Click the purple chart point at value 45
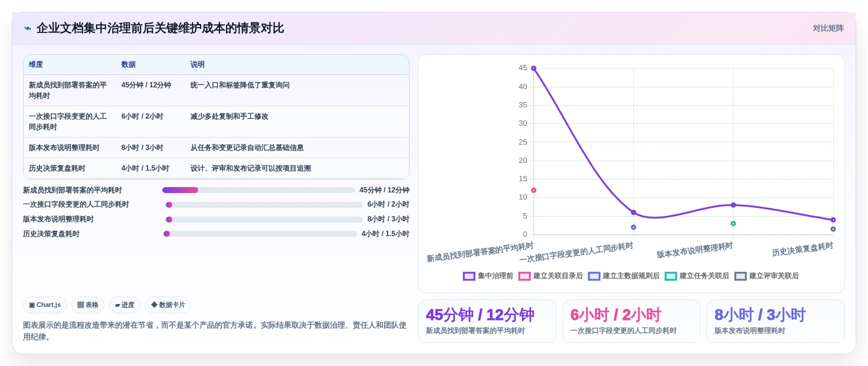This screenshot has width=868, height=366. point(533,68)
